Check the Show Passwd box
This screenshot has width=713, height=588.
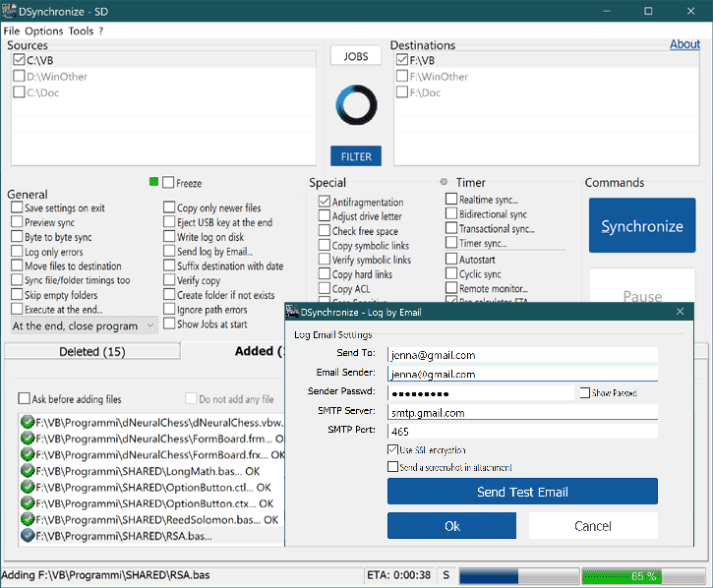coord(585,392)
